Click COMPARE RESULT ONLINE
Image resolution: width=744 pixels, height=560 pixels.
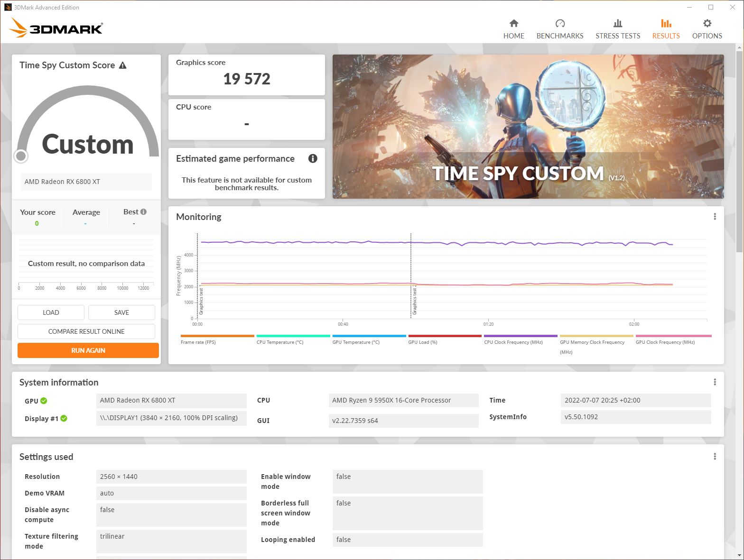pos(86,331)
